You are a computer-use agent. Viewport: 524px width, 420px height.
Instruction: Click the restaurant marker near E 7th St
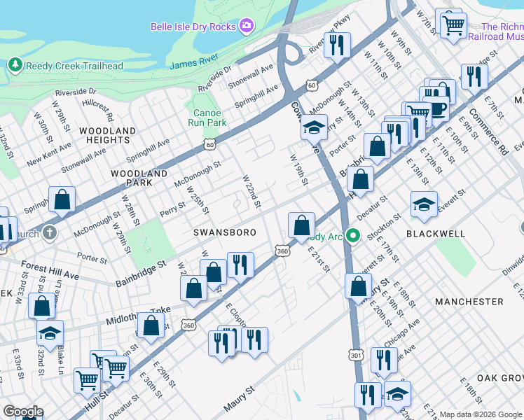(474, 78)
